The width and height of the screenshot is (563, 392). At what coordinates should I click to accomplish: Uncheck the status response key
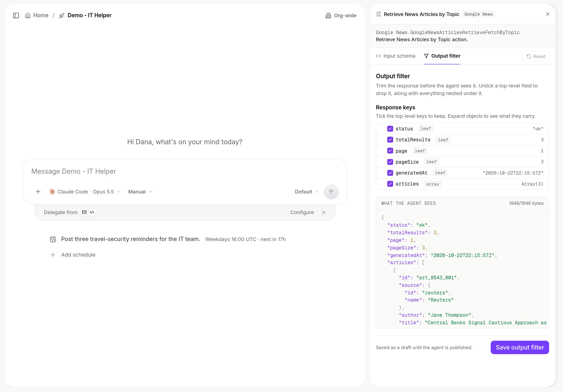390,128
